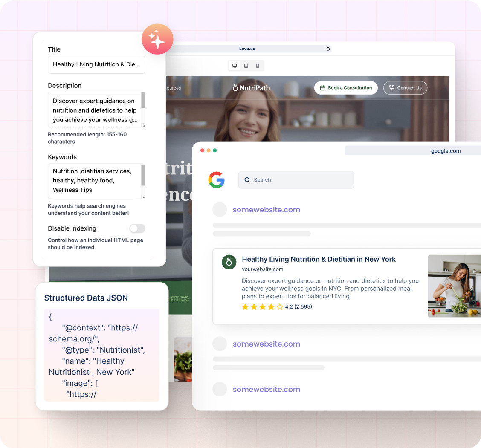
Task: Click in the Title input field
Action: click(x=96, y=65)
